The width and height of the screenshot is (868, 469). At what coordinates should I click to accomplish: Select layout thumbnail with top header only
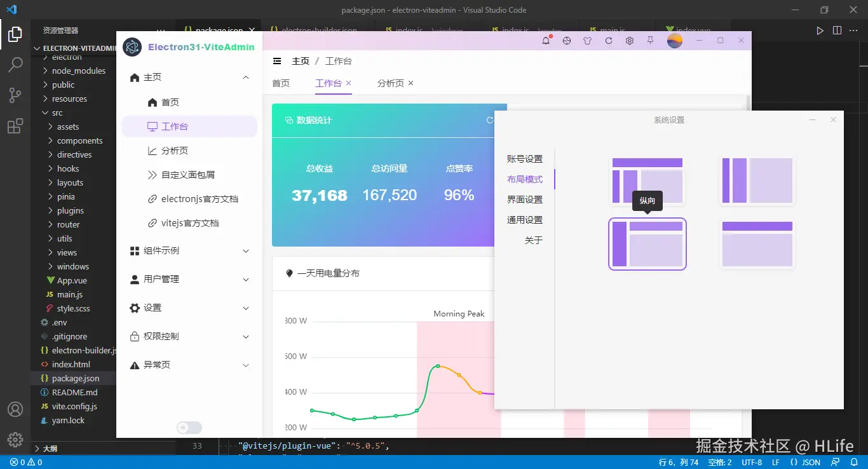point(757,244)
